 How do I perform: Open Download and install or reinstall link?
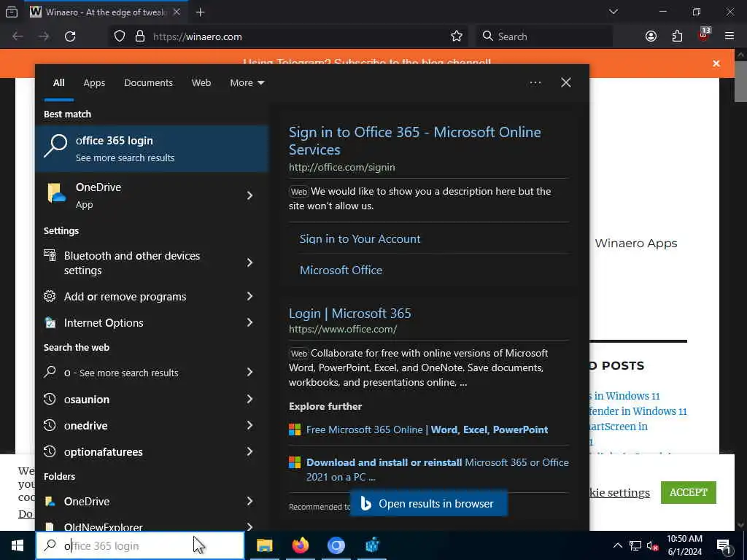point(438,469)
